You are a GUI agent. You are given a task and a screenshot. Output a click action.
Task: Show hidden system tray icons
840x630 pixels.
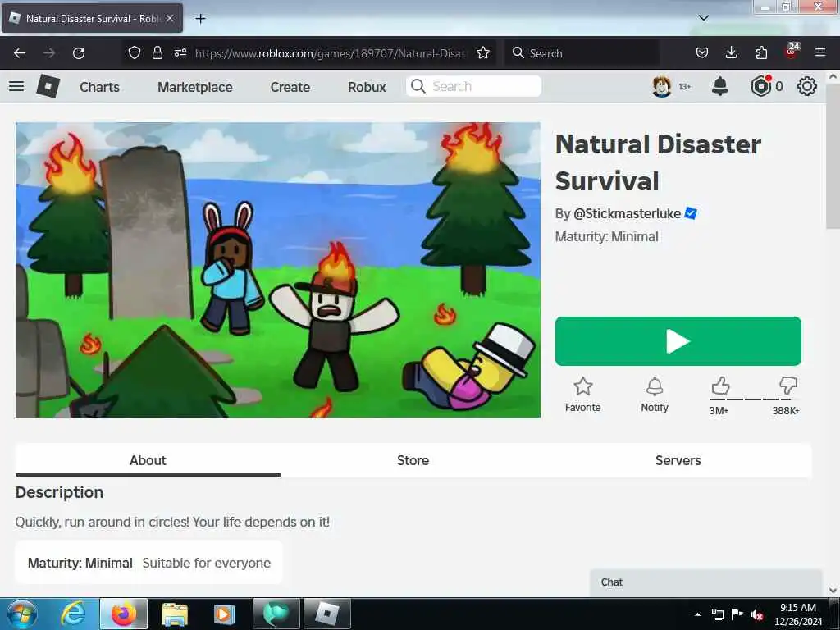point(697,614)
